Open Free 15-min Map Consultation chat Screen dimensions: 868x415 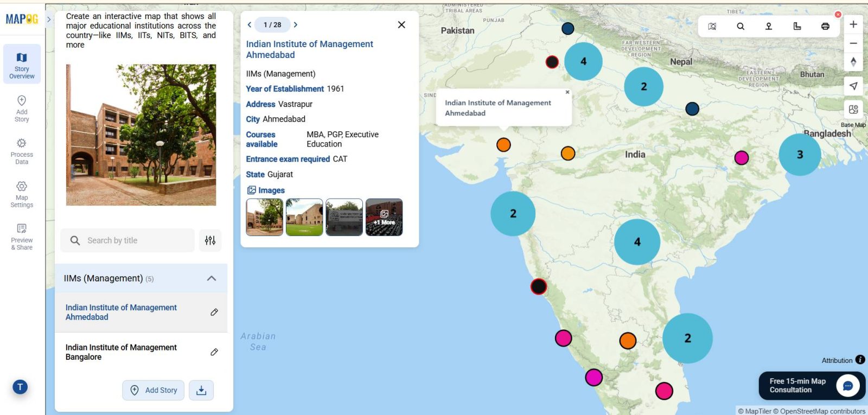click(812, 386)
